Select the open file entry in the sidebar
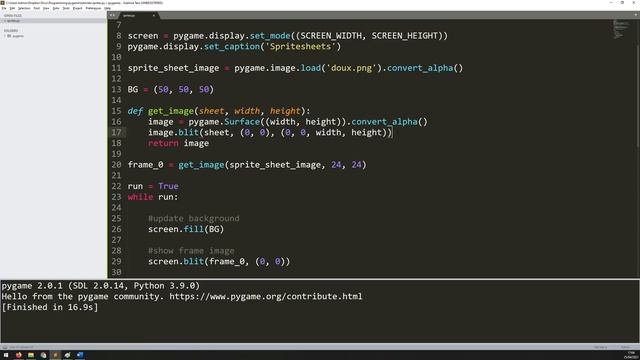The height and width of the screenshot is (360, 640). tap(53, 21)
